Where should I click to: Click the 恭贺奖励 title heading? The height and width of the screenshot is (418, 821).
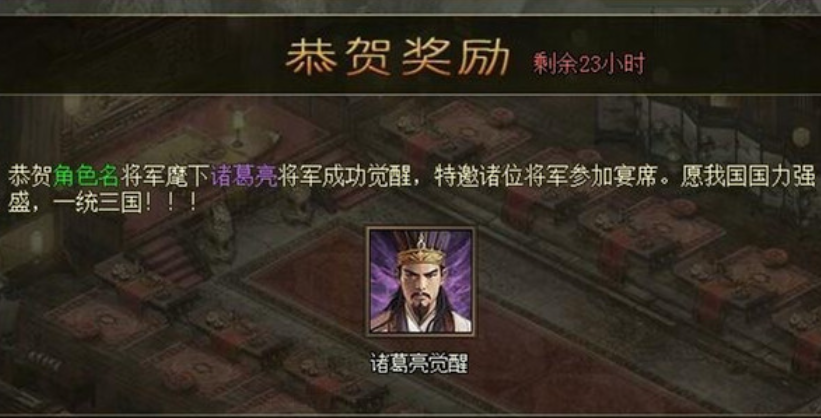click(x=398, y=57)
